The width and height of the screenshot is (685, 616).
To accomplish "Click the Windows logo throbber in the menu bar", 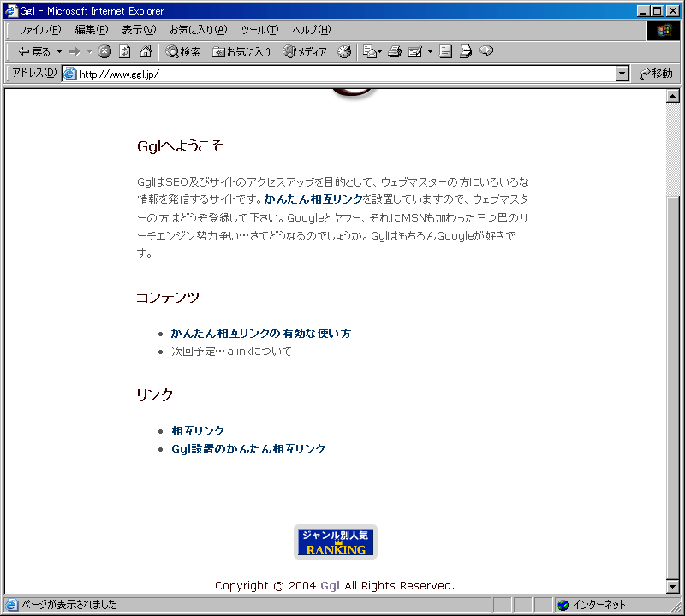I will tap(663, 31).
